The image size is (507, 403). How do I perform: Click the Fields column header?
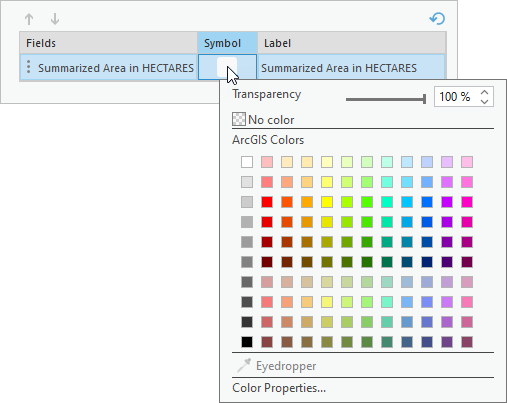108,43
